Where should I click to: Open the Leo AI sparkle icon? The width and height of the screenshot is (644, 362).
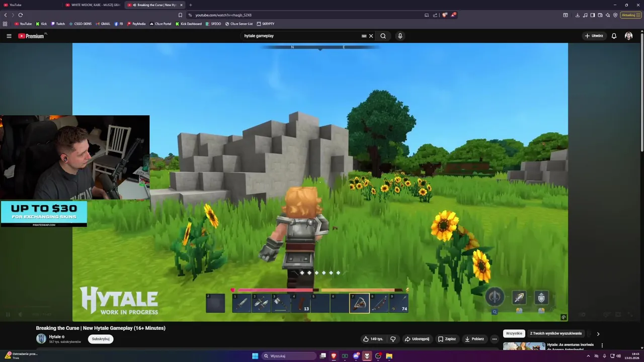(608, 15)
